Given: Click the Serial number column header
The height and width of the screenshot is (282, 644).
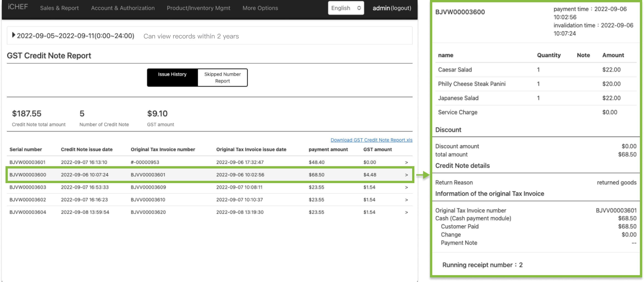Looking at the screenshot, I should pos(26,149).
